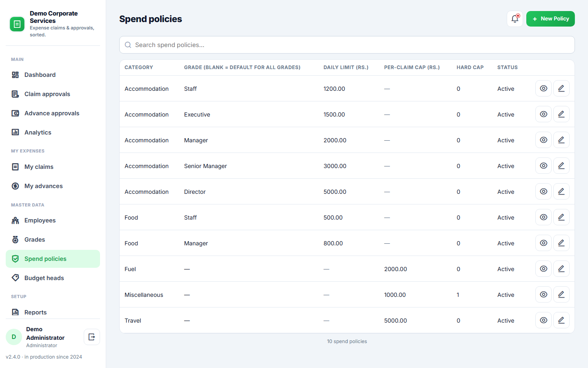Click the Daily Limit column header
The image size is (588, 368).
pyautogui.click(x=346, y=67)
